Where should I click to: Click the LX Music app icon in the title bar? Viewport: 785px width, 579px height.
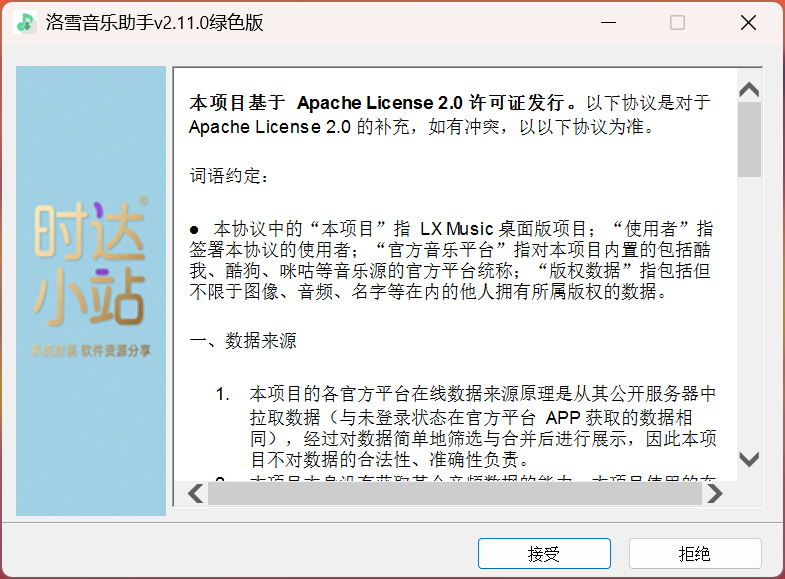[x=26, y=23]
